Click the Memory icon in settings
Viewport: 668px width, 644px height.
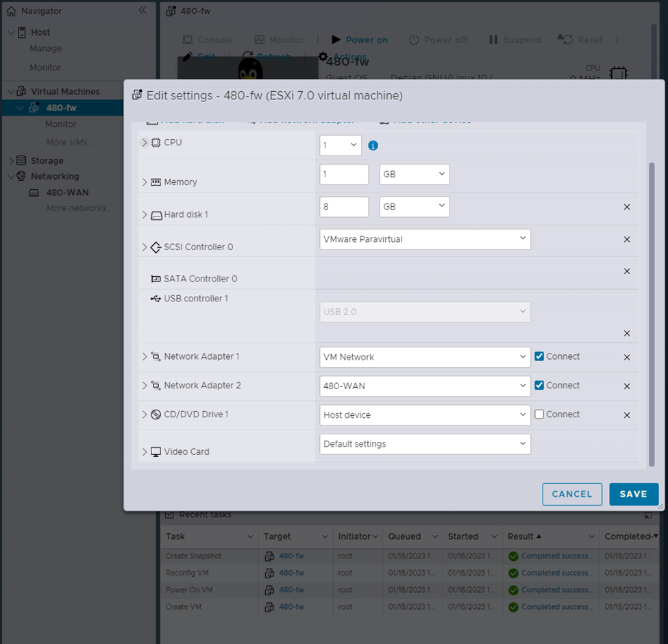pos(156,182)
